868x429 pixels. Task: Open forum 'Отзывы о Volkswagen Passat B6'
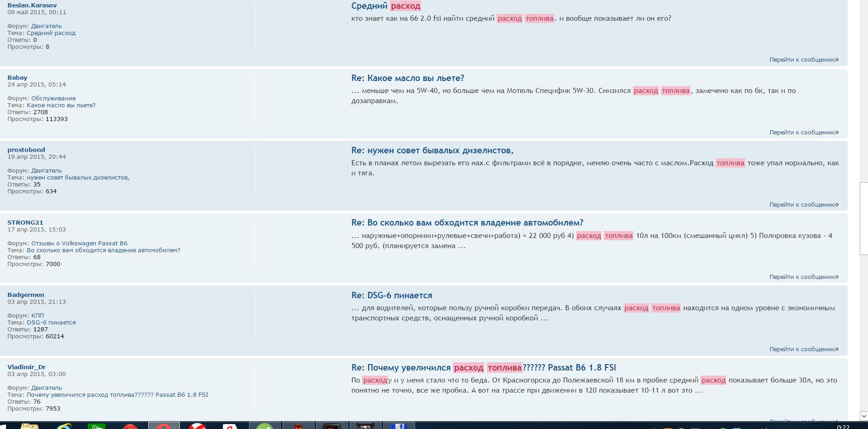pyautogui.click(x=79, y=243)
